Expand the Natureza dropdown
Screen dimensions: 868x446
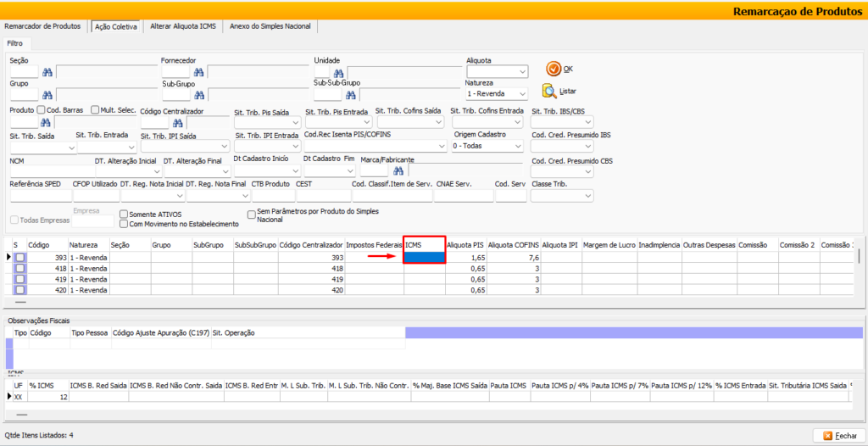pyautogui.click(x=521, y=94)
